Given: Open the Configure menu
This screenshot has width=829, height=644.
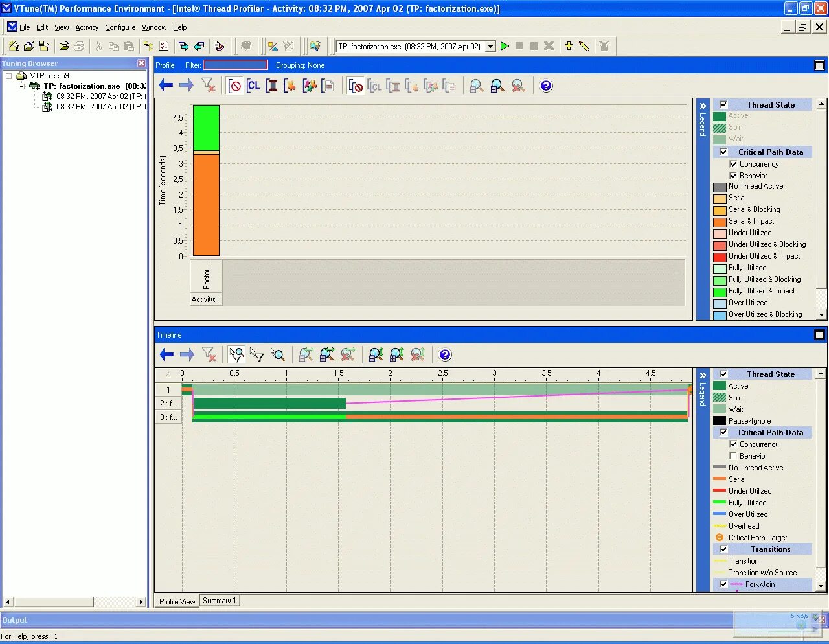Looking at the screenshot, I should click(x=120, y=27).
